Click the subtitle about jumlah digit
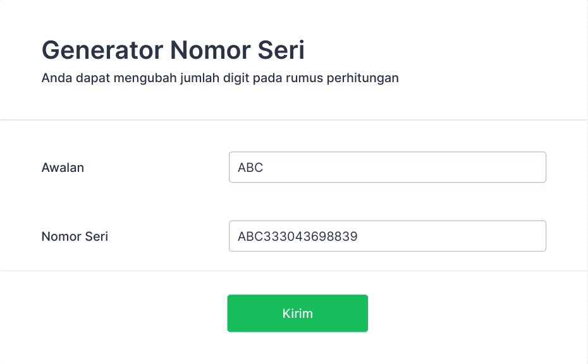This screenshot has height=364, width=588. [219, 78]
